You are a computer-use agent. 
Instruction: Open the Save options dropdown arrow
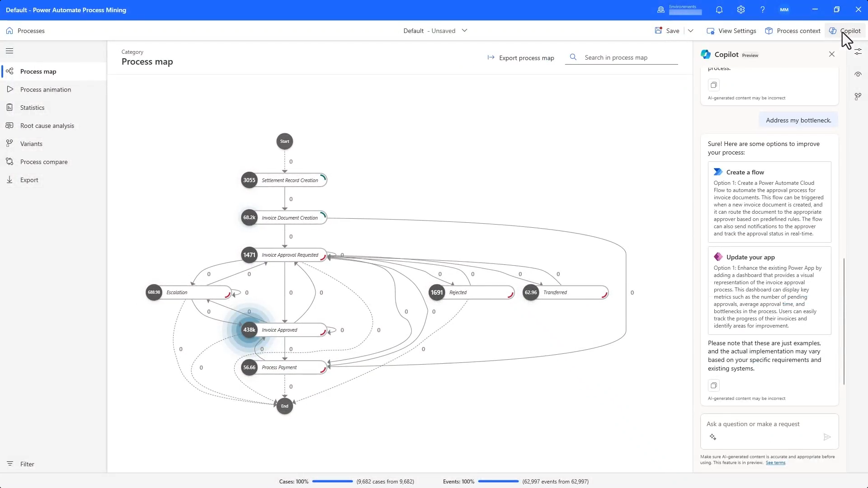pos(690,31)
